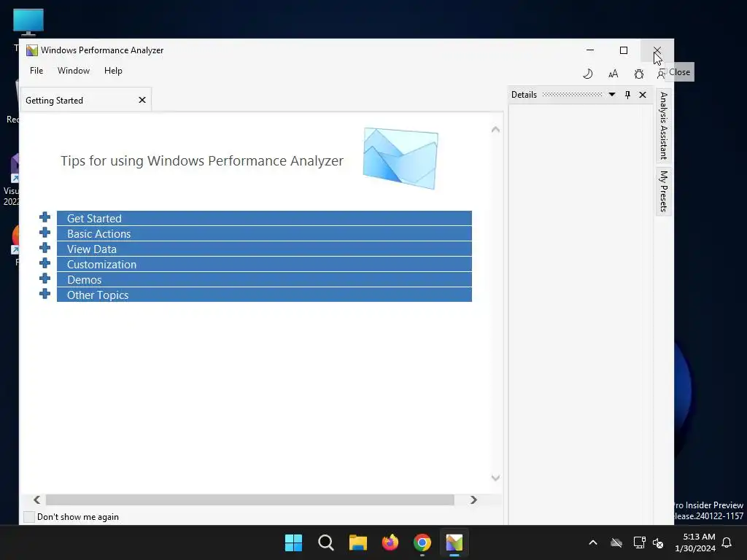Expand the Demos section plus icon
Image resolution: width=747 pixels, height=560 pixels.
coord(44,278)
